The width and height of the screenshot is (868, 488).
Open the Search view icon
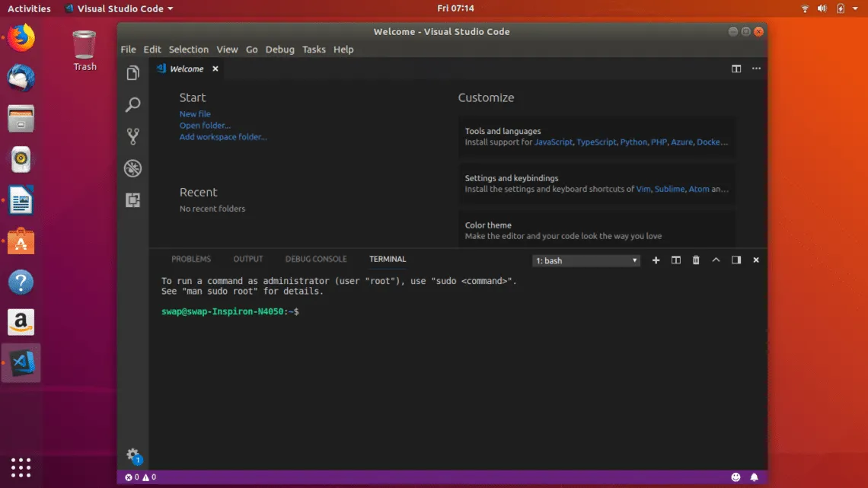point(133,105)
